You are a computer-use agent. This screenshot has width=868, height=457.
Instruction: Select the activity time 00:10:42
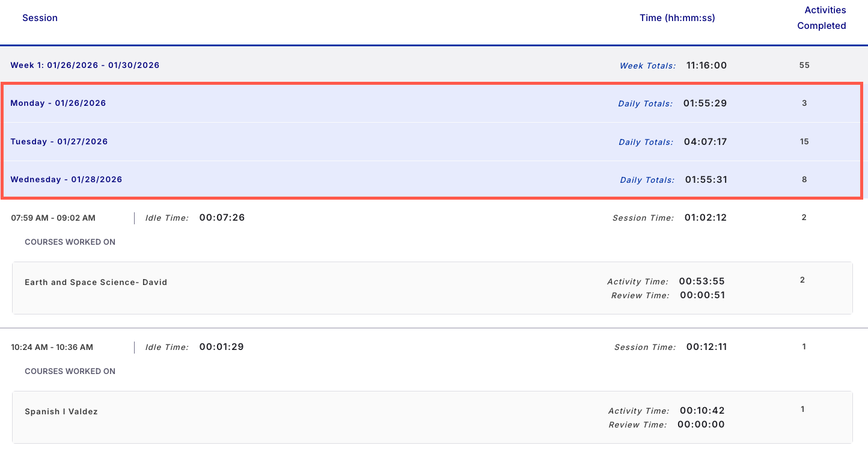point(702,411)
